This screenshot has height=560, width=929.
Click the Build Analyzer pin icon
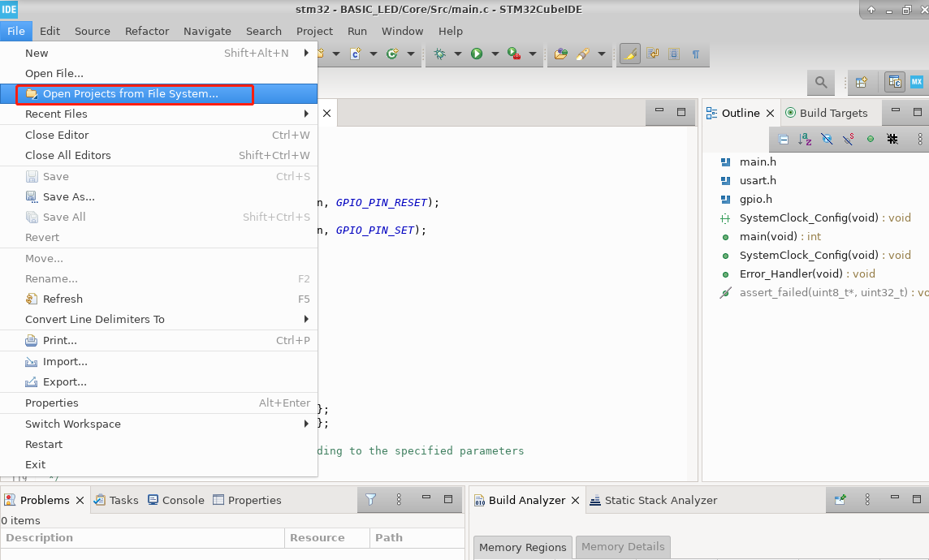click(840, 500)
